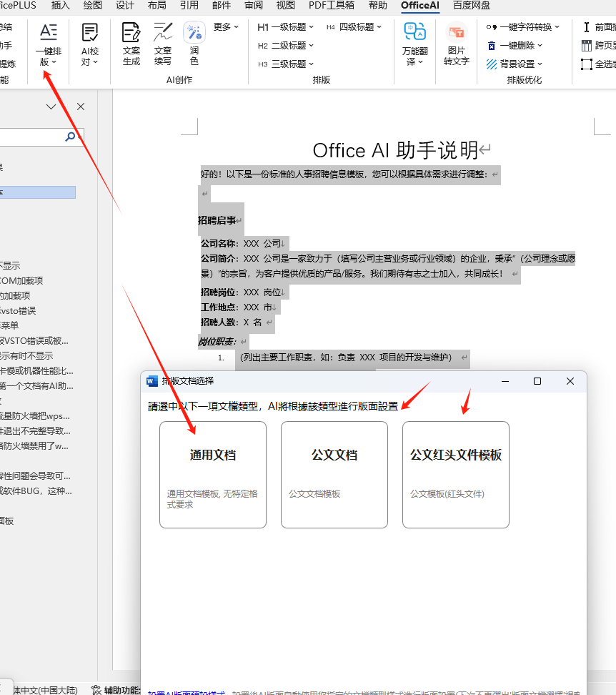Minimize the 排版文档选择 dialog
This screenshot has height=695, width=616.
pos(505,381)
